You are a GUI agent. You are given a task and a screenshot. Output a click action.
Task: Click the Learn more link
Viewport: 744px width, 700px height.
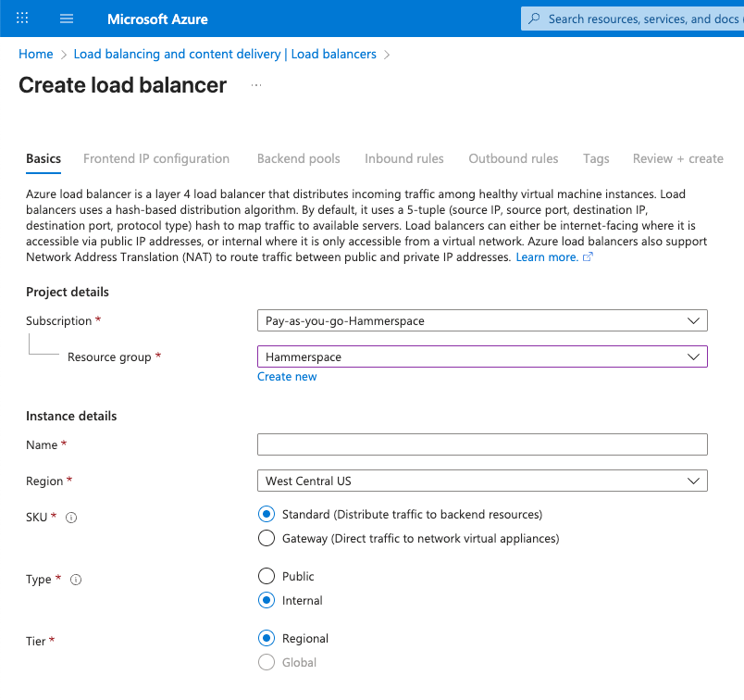click(x=547, y=256)
